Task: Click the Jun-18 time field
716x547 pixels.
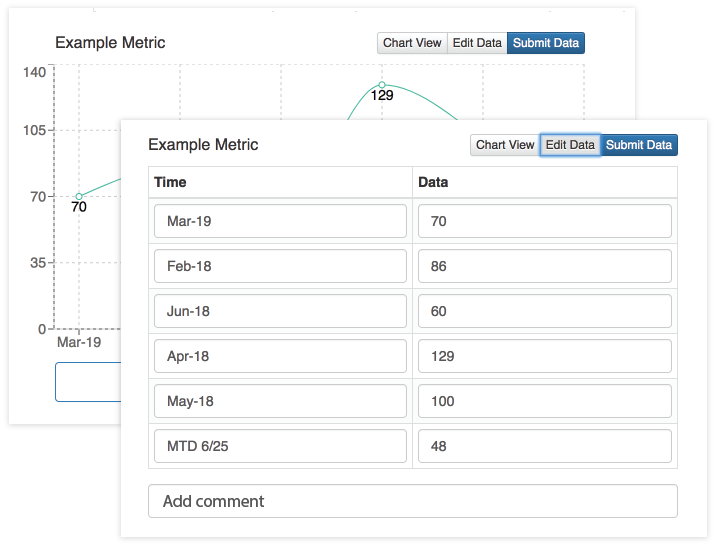Action: click(280, 311)
